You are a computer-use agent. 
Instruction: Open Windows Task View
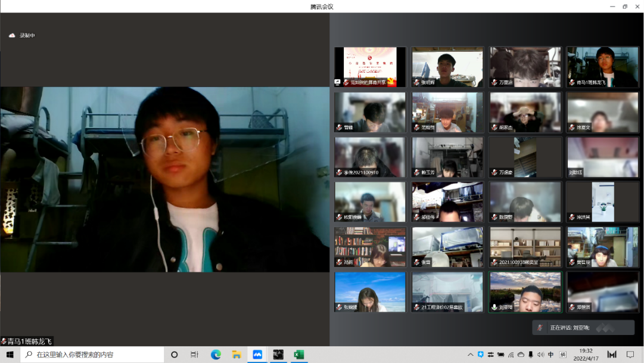pyautogui.click(x=194, y=355)
